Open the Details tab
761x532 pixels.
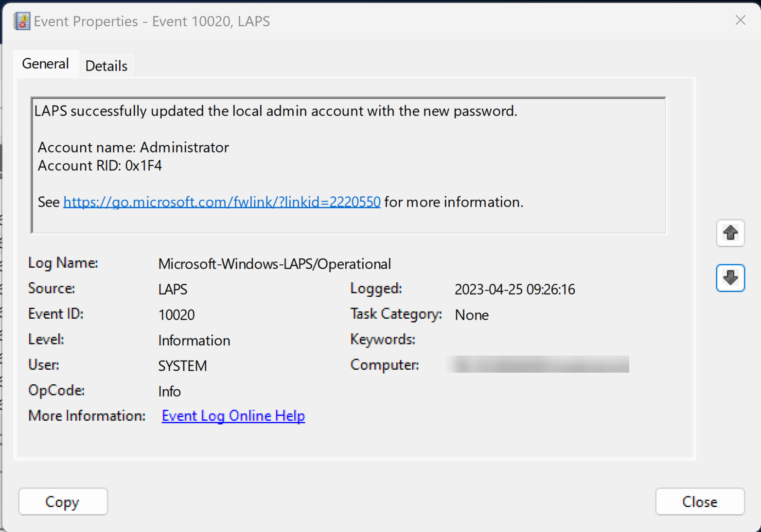[x=106, y=66]
